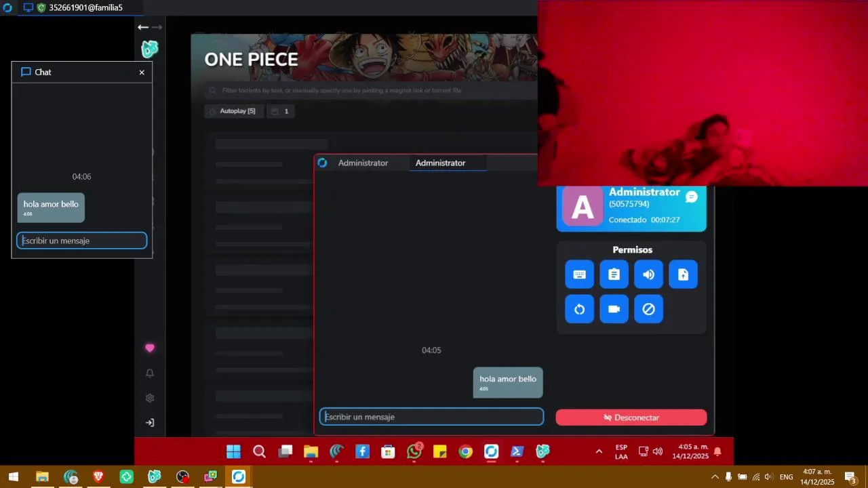The height and width of the screenshot is (488, 868).
Task: Toggle block-input permission circle-slash icon
Action: point(648,309)
